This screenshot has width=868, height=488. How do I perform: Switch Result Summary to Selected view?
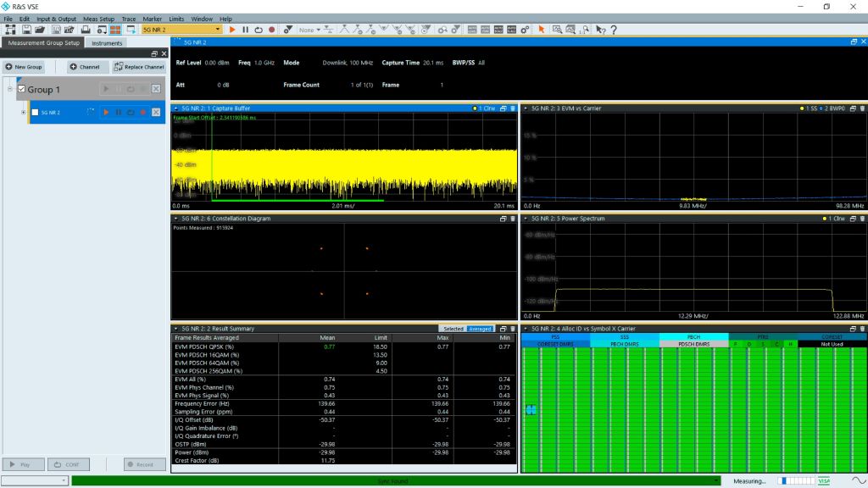point(453,329)
